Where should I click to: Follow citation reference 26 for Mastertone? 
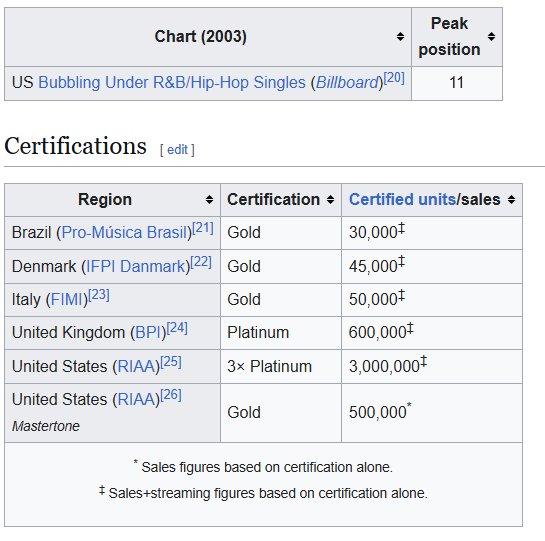pos(171,395)
